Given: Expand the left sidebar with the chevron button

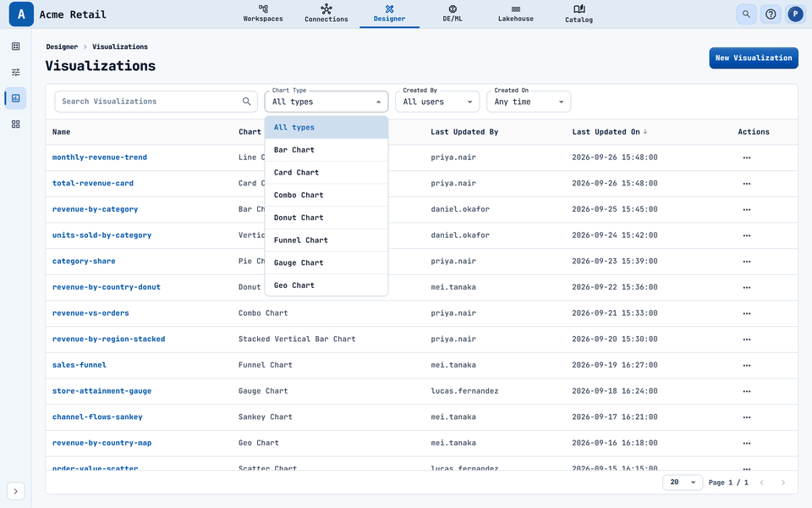Looking at the screenshot, I should 15,491.
